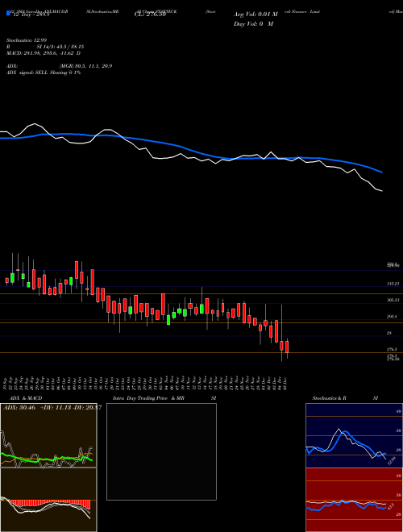
Task: Click the 'Stochastics & R' panel title
Action: point(329,398)
